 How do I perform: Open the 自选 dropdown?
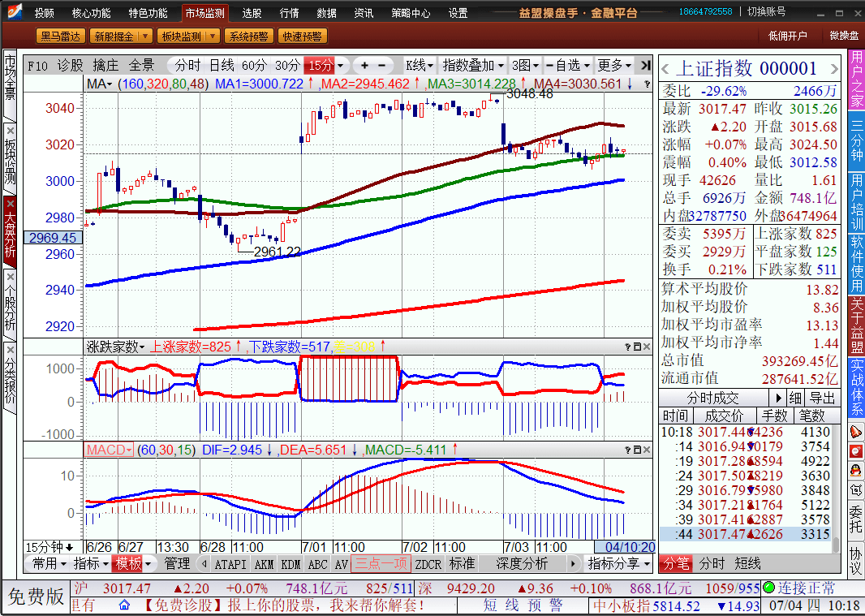pyautogui.click(x=568, y=66)
